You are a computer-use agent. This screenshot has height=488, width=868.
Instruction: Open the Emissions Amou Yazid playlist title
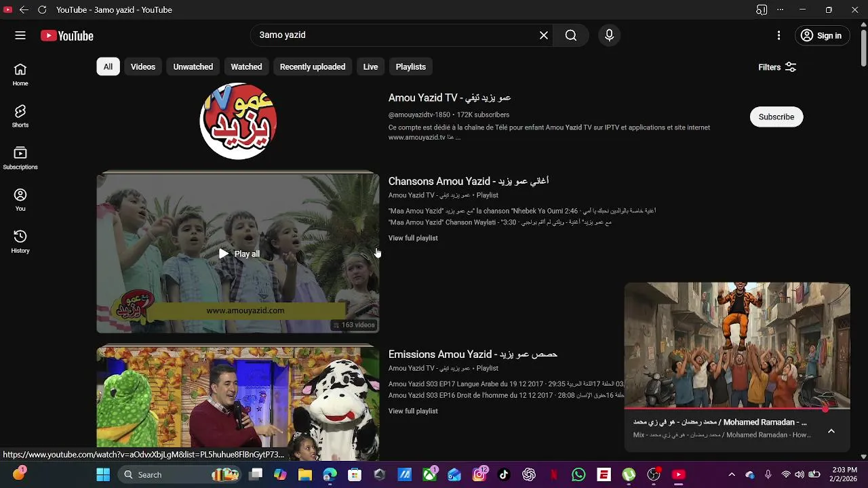473,354
